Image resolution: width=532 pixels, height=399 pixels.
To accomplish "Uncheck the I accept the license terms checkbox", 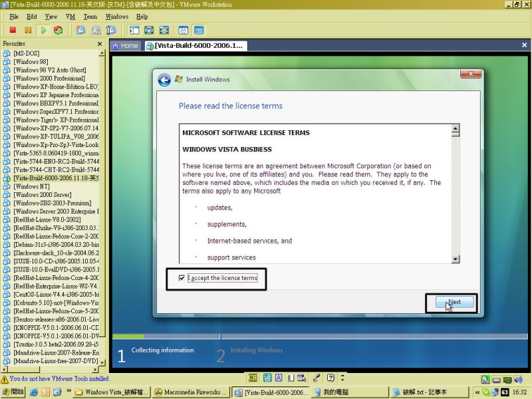I will tap(182, 278).
